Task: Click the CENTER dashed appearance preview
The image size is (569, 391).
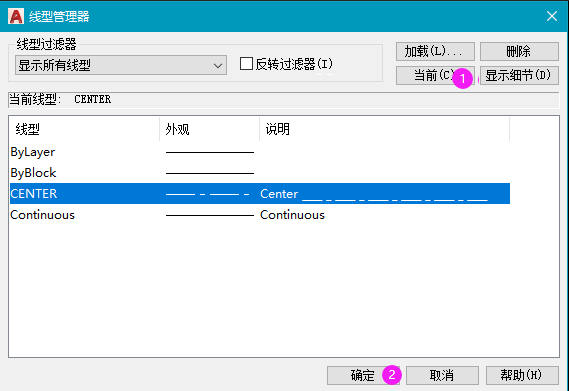Action: point(208,195)
